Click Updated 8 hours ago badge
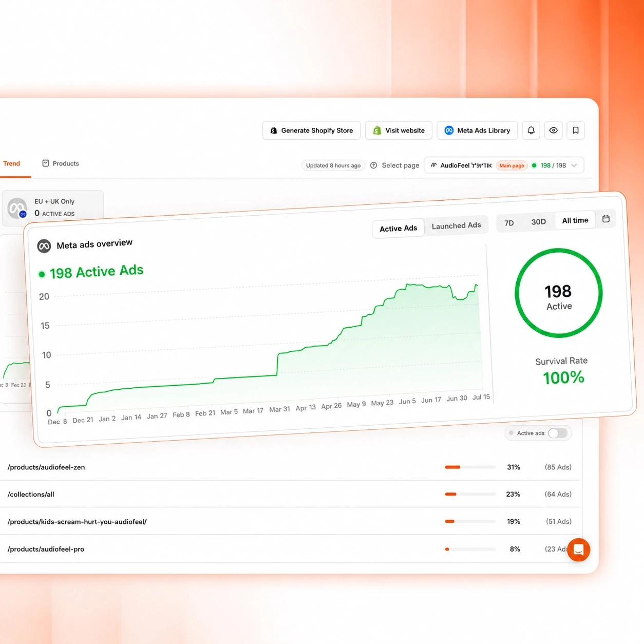Viewport: 644px width, 644px height. (x=333, y=165)
